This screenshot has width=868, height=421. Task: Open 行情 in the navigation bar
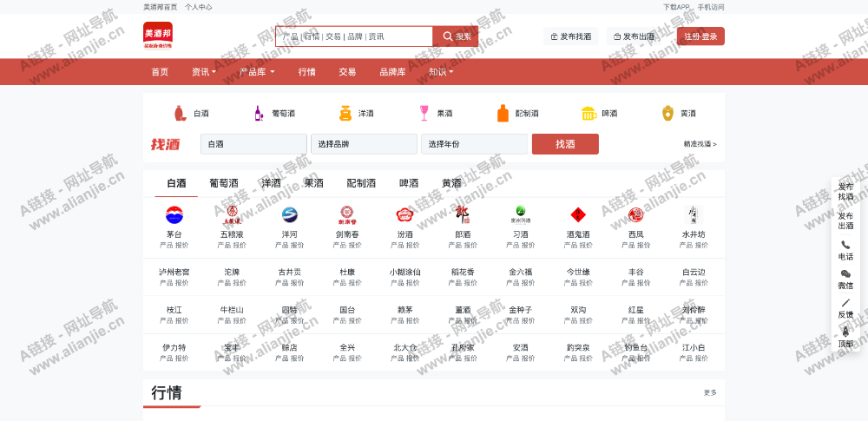point(306,72)
